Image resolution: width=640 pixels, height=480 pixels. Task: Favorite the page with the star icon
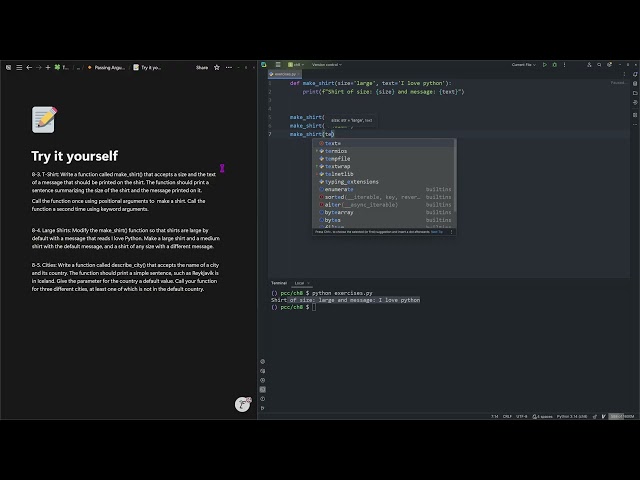coord(217,67)
